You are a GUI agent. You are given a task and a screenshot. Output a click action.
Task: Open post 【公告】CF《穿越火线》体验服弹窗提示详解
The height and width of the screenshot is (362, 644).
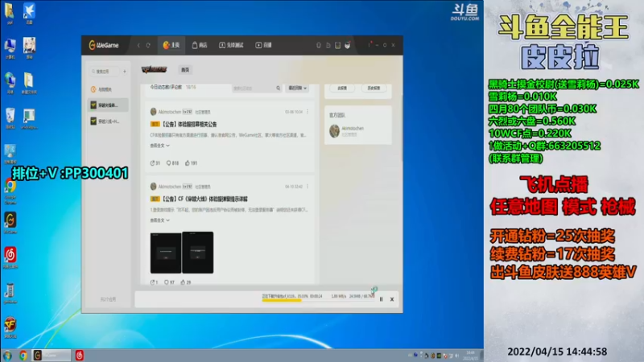click(x=204, y=199)
